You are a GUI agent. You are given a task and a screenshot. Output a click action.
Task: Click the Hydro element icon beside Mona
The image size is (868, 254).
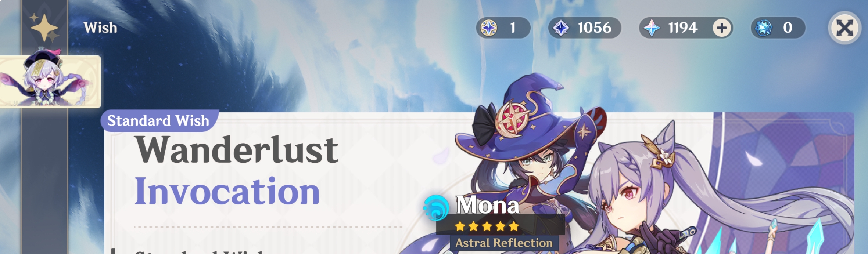click(436, 207)
